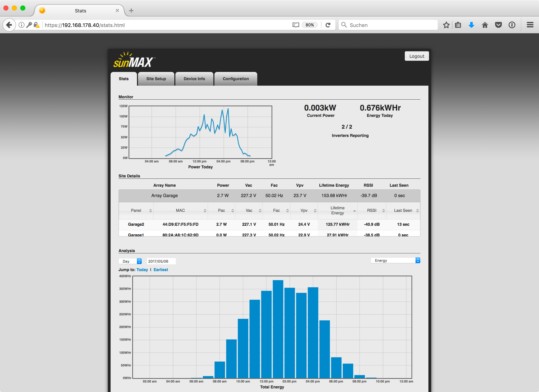Click MAC address 44:D9:E7:F5:F5:FD
The width and height of the screenshot is (539, 392).
tap(180, 224)
